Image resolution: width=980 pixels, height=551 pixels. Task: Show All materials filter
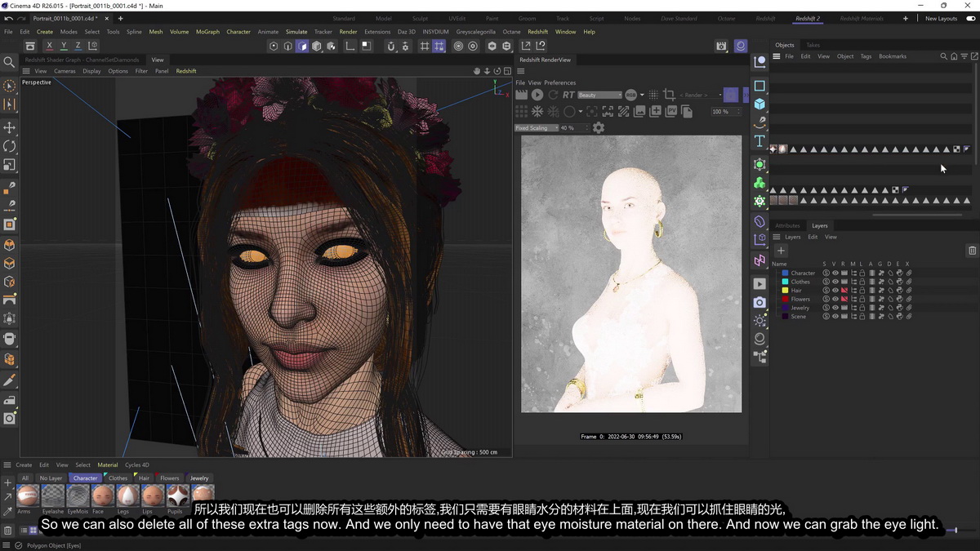point(25,478)
